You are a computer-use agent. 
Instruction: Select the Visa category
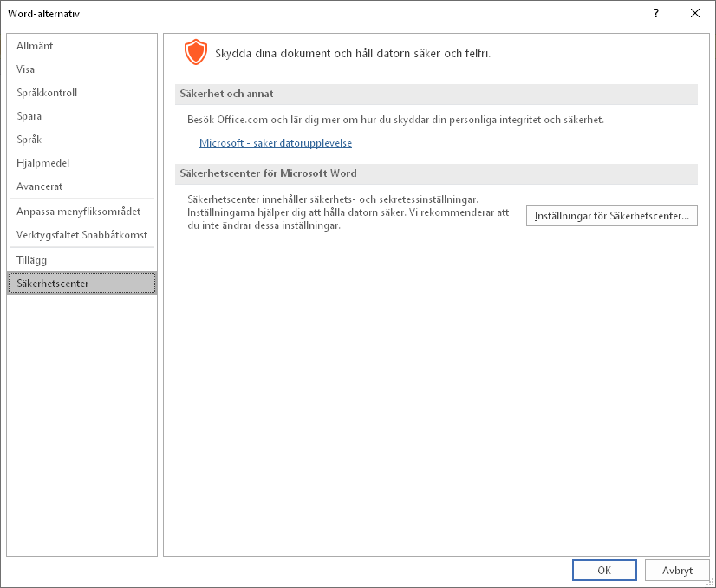pyautogui.click(x=26, y=69)
